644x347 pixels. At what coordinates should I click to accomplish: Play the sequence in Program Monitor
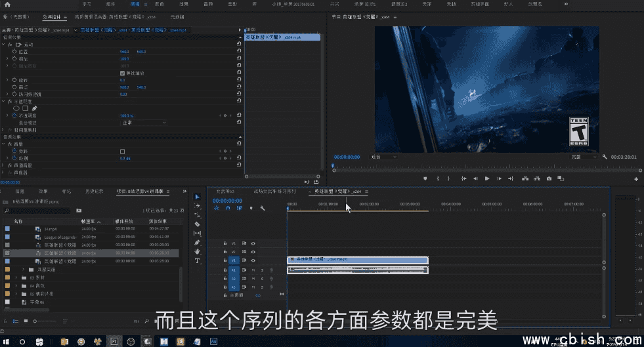click(487, 178)
